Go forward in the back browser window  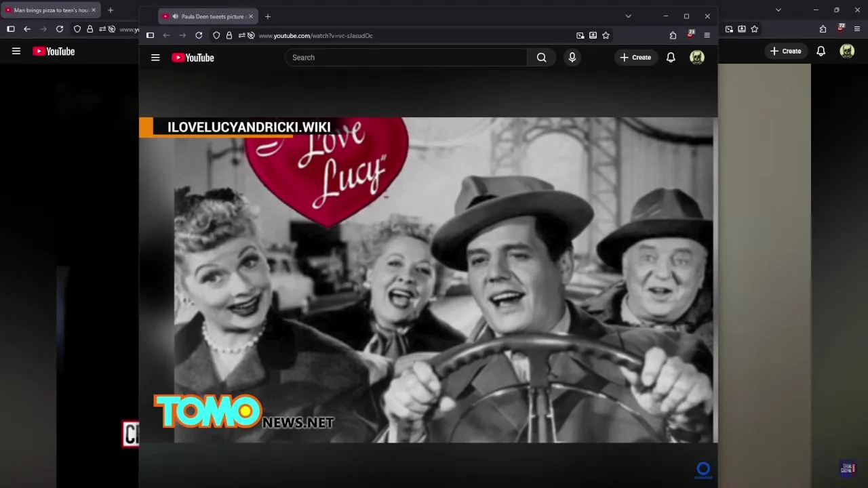(x=43, y=29)
